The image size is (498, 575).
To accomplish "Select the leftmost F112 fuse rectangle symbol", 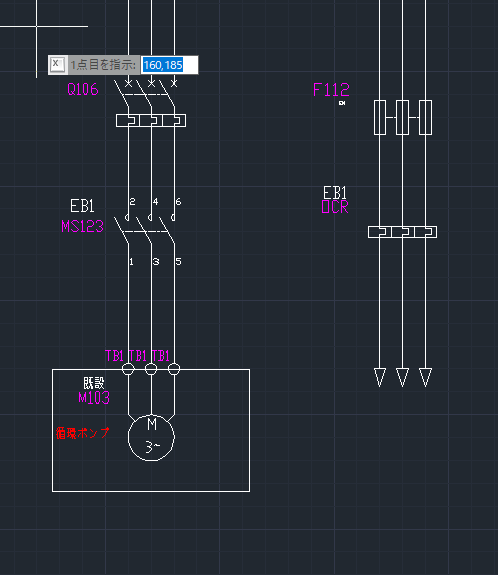I will pos(380,117).
